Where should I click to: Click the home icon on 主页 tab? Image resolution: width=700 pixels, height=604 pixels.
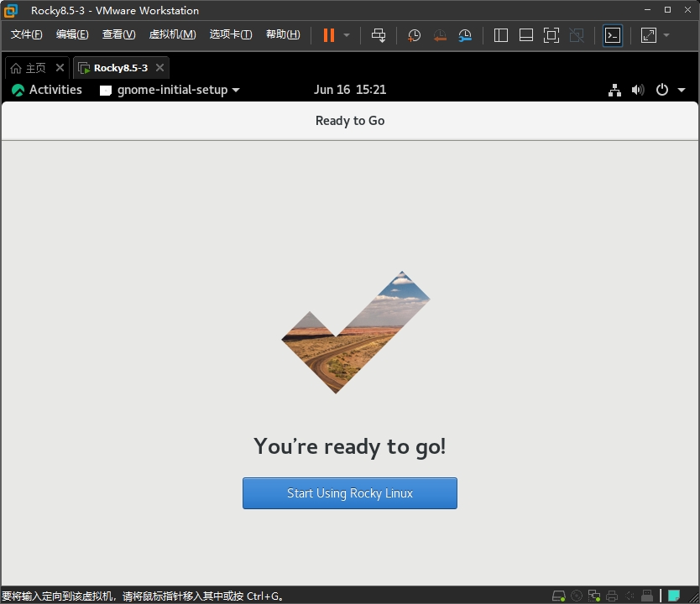coord(16,68)
